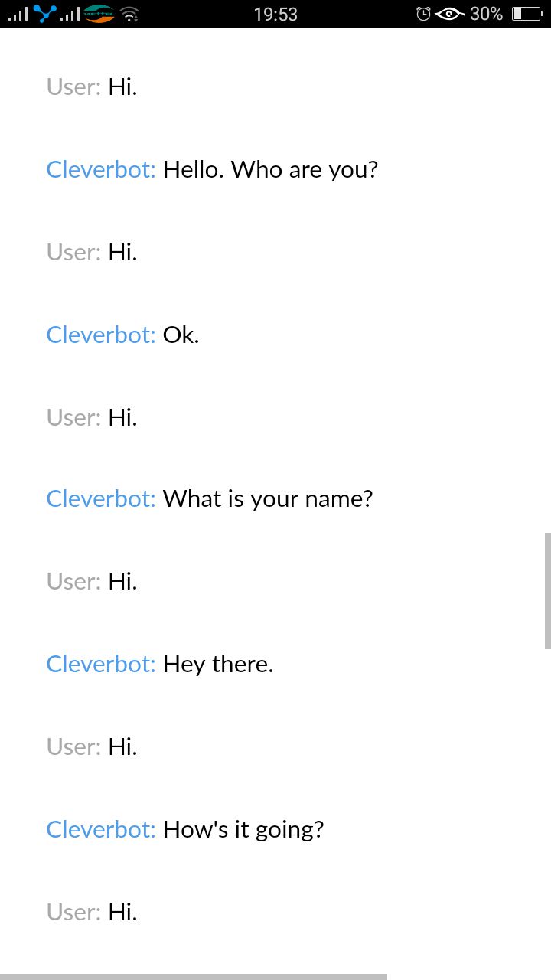Tap the Wi-Fi status icon
551x980 pixels.
pos(129,14)
